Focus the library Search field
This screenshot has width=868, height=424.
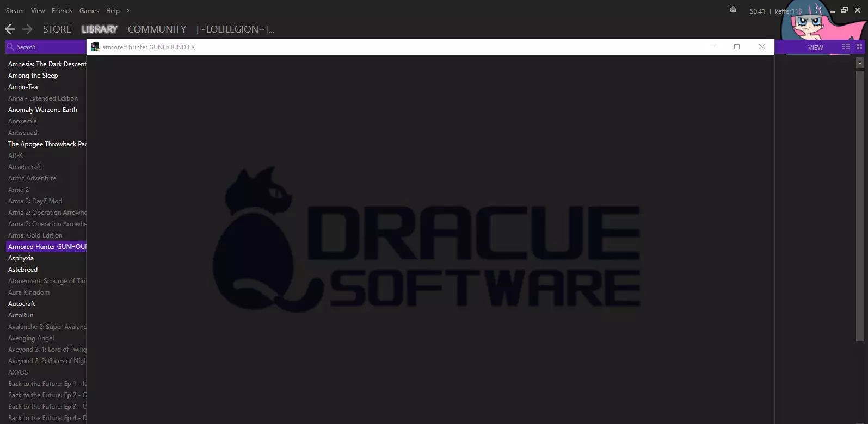(46, 47)
